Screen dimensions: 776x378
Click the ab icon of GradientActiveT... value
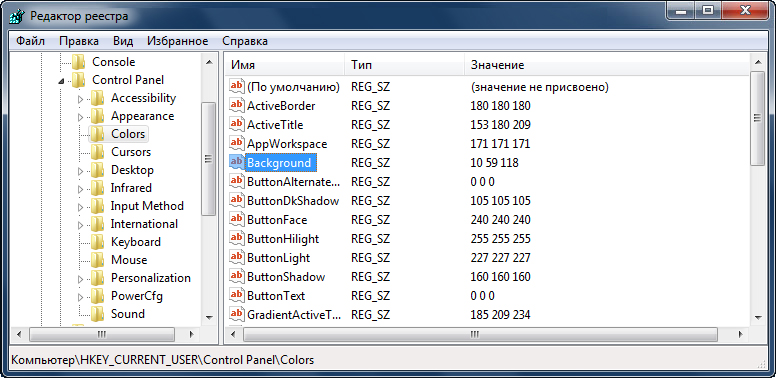237,314
